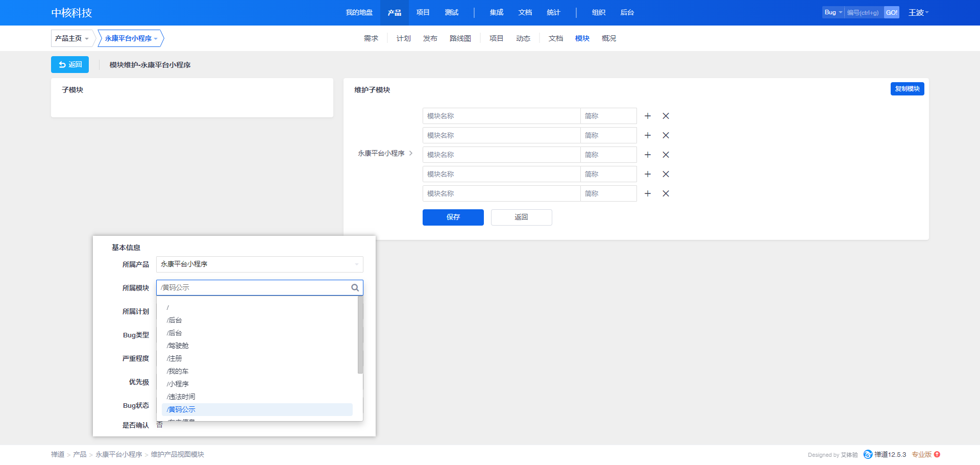Click the first 模块名称 input field
Image resolution: width=980 pixels, height=465 pixels.
[x=501, y=116]
